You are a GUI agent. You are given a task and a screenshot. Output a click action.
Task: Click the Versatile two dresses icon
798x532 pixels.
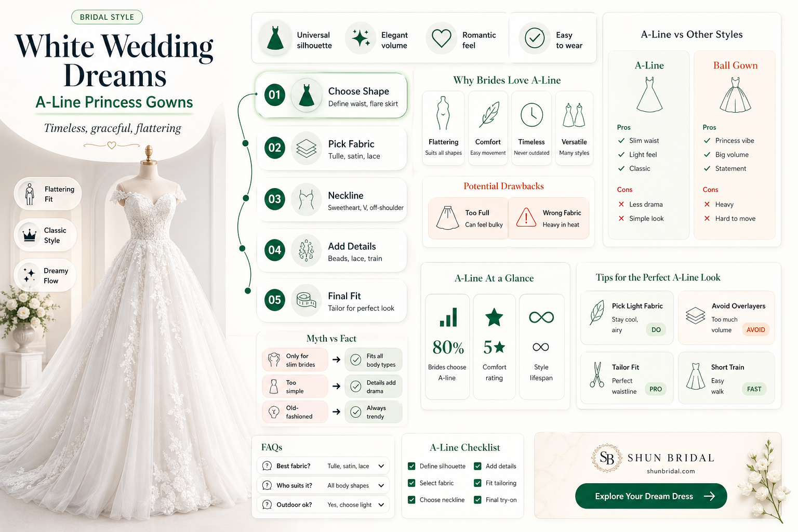[574, 115]
